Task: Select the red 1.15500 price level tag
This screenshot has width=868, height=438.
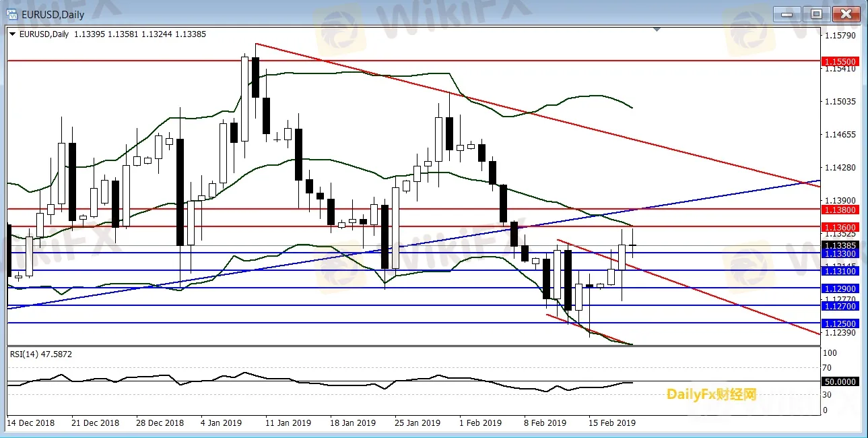Action: click(840, 61)
